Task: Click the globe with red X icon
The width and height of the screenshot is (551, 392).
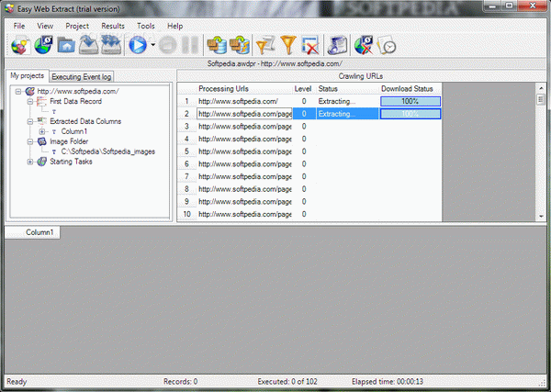Action: click(364, 45)
